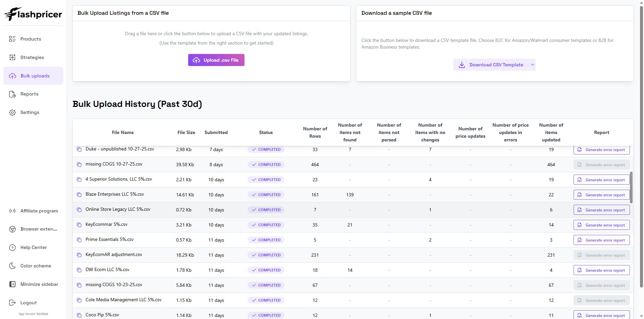This screenshot has height=319, width=644.
Task: Click the history table scrollbar thumb
Action: (631, 188)
